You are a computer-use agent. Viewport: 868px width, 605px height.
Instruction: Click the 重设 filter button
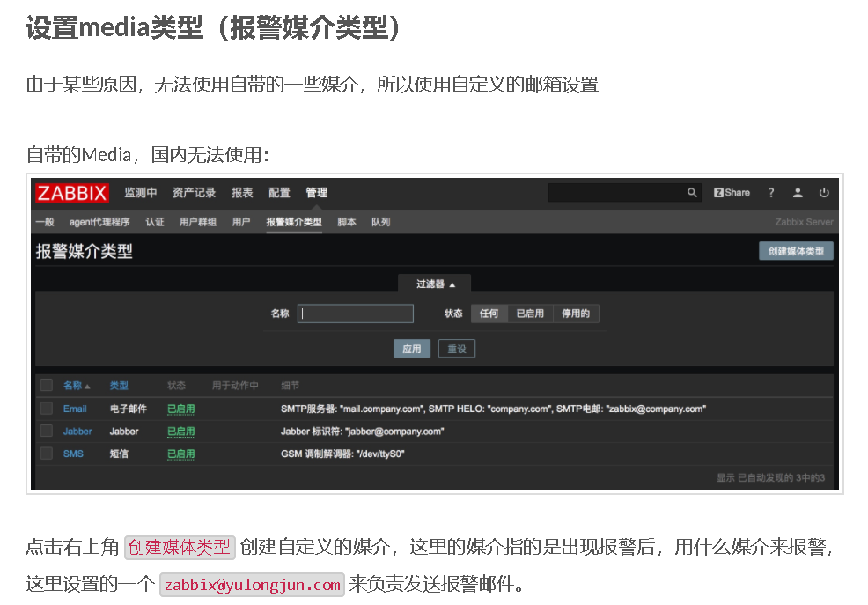[457, 349]
